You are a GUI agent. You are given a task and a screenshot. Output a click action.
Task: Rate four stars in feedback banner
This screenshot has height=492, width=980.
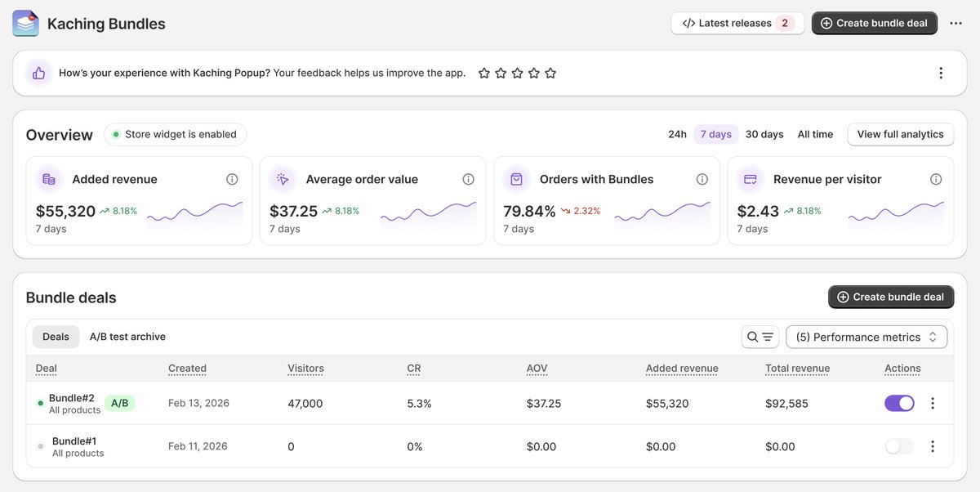coord(534,74)
